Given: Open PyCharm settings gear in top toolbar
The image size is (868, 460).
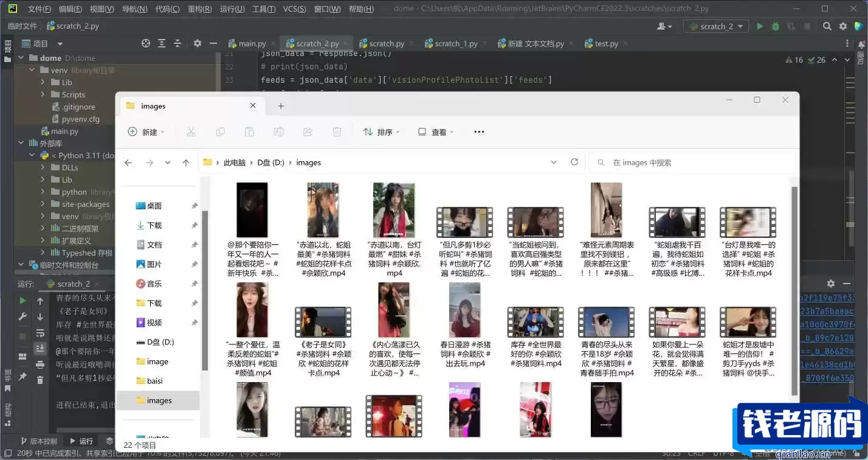Looking at the screenshot, I should point(843,26).
